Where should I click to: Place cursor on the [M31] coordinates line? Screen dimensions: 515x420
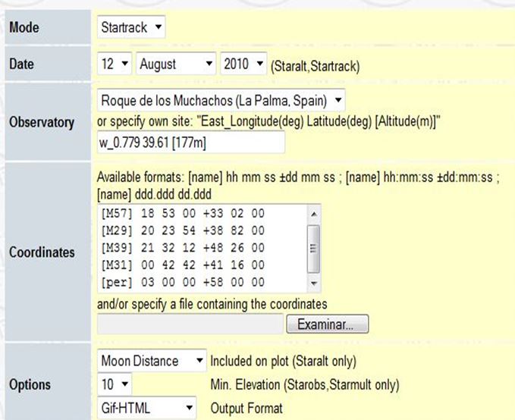coord(182,265)
